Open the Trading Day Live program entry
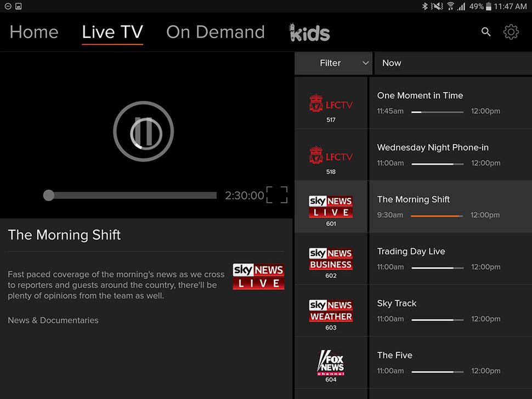Screen dimensions: 532x399 (450, 259)
